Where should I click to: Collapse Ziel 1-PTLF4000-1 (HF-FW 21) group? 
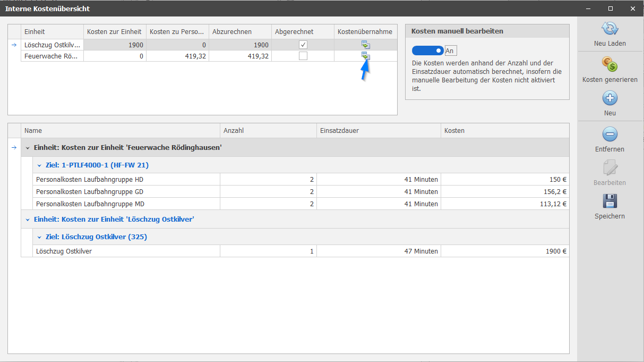[39, 165]
